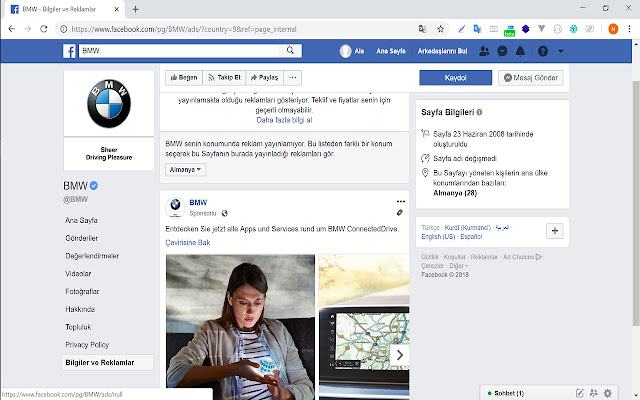Viewport: 640px width, 400px height.
Task: Go back in browser
Action: pos(11,29)
